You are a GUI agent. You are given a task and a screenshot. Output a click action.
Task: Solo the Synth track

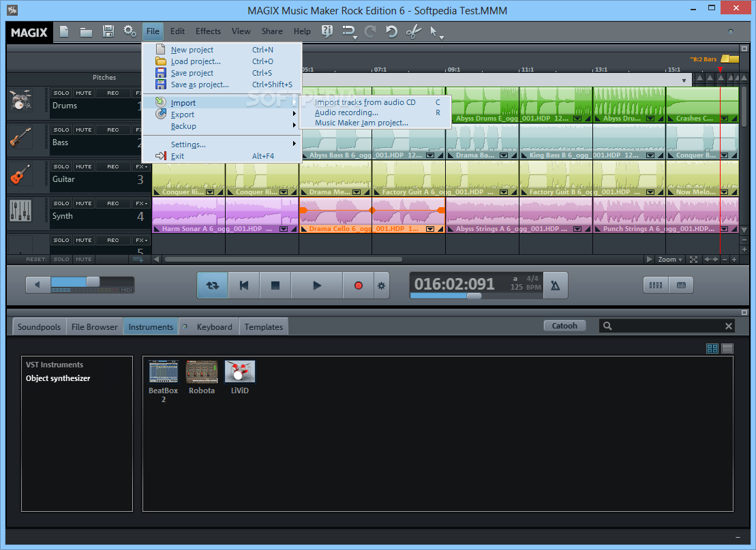tap(61, 203)
